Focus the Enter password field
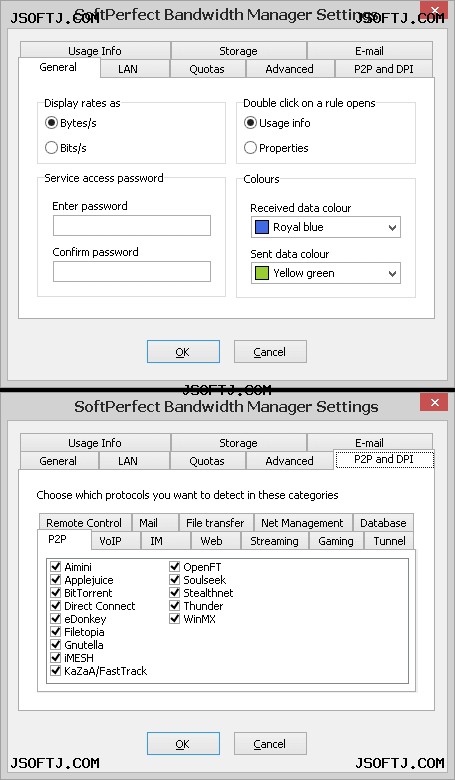This screenshot has height=780, width=455. (x=132, y=225)
